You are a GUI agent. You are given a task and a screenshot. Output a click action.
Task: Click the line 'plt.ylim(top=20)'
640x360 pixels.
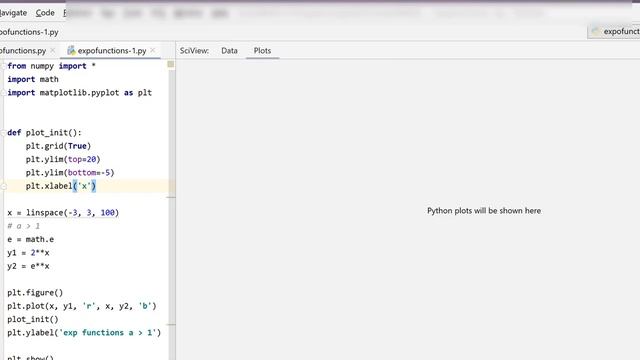[63, 159]
